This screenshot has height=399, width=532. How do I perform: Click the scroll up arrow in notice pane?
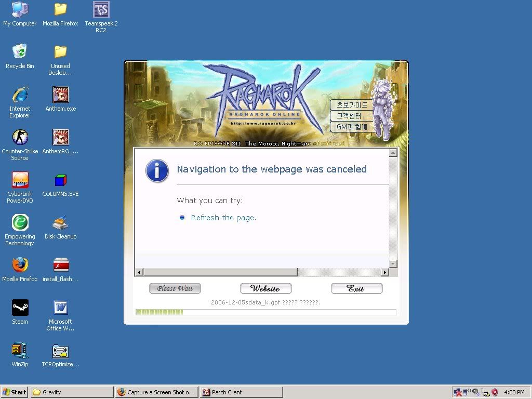[x=393, y=153]
